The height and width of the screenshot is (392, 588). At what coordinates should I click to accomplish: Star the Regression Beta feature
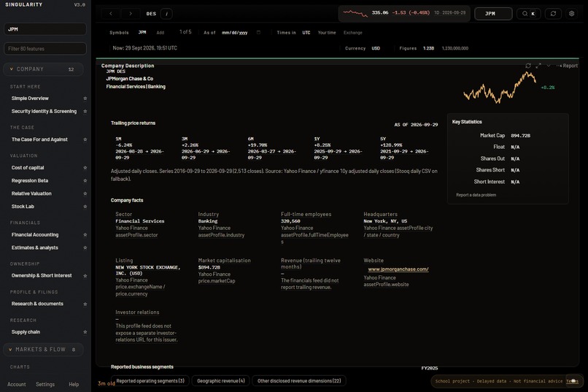point(85,181)
